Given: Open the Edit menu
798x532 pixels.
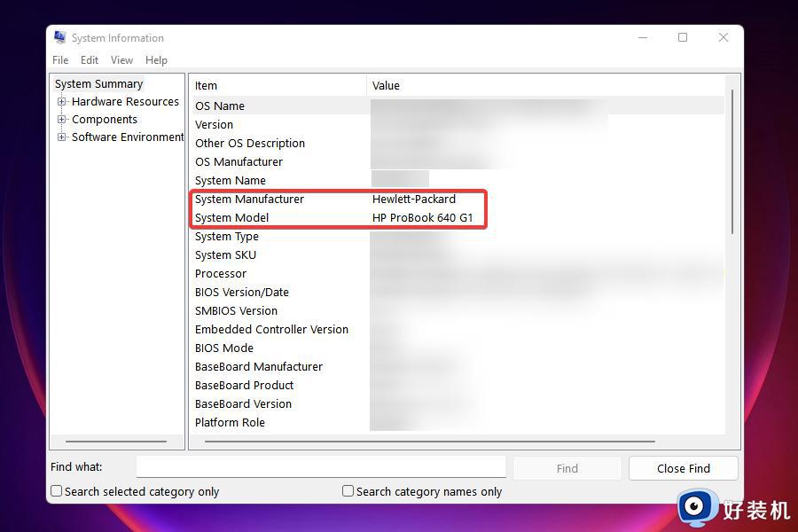Looking at the screenshot, I should [89, 60].
